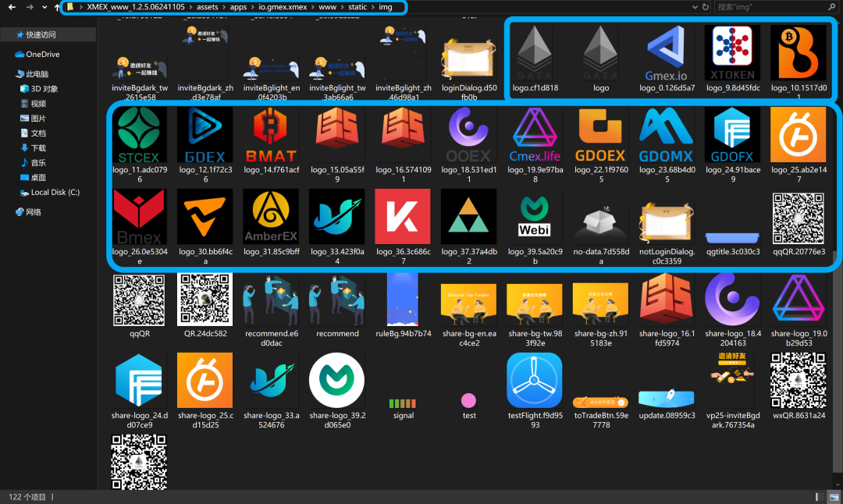Click the testFlight propeller icon file

point(534,380)
